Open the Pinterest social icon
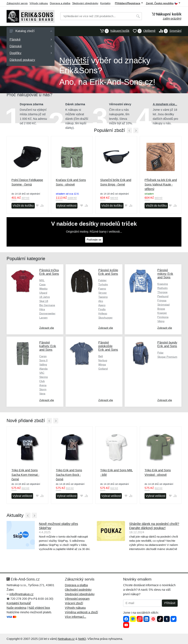The width and height of the screenshot is (188, 644). pyautogui.click(x=153, y=619)
